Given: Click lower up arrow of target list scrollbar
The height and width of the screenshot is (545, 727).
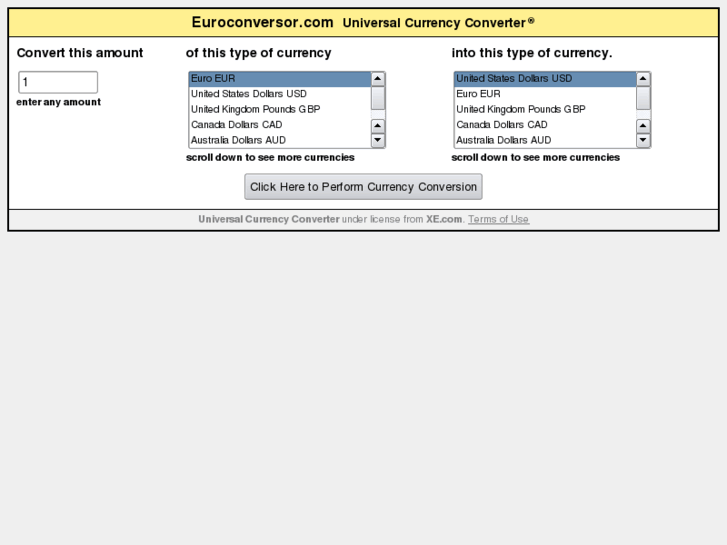Looking at the screenshot, I should (x=643, y=126).
